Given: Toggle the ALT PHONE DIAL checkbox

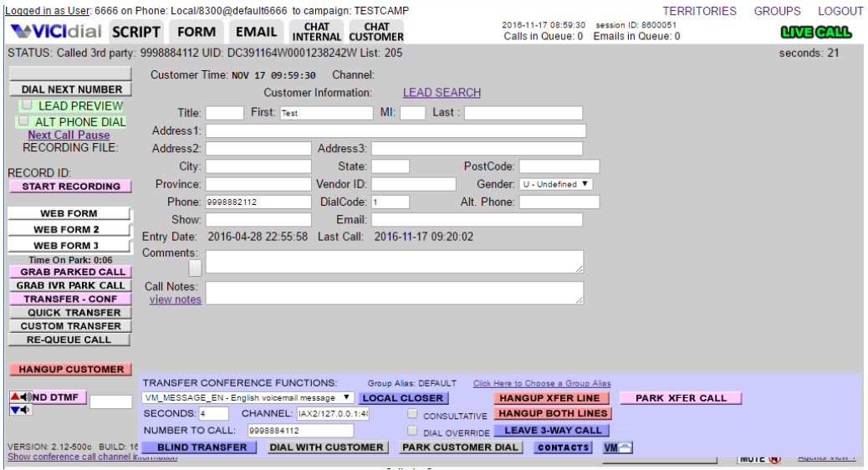Looking at the screenshot, I should pyautogui.click(x=24, y=121).
